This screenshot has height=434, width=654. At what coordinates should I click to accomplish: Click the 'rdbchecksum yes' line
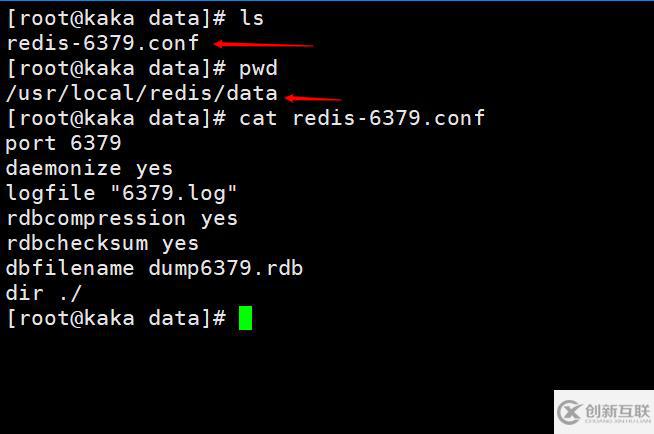click(103, 243)
